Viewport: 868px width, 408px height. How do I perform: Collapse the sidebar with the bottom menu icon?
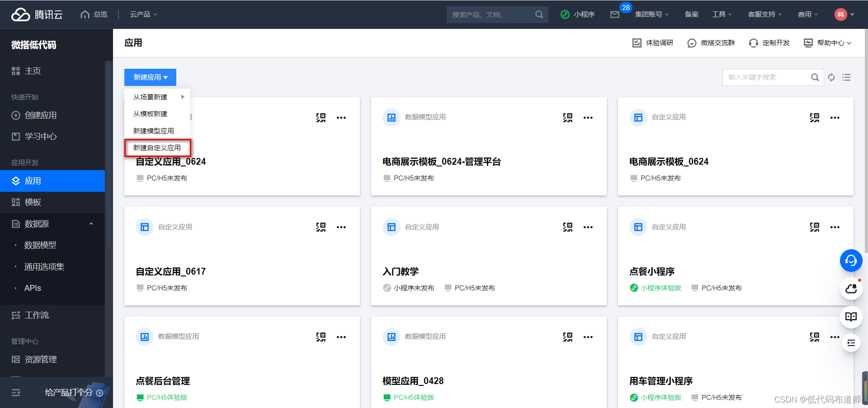point(16,393)
